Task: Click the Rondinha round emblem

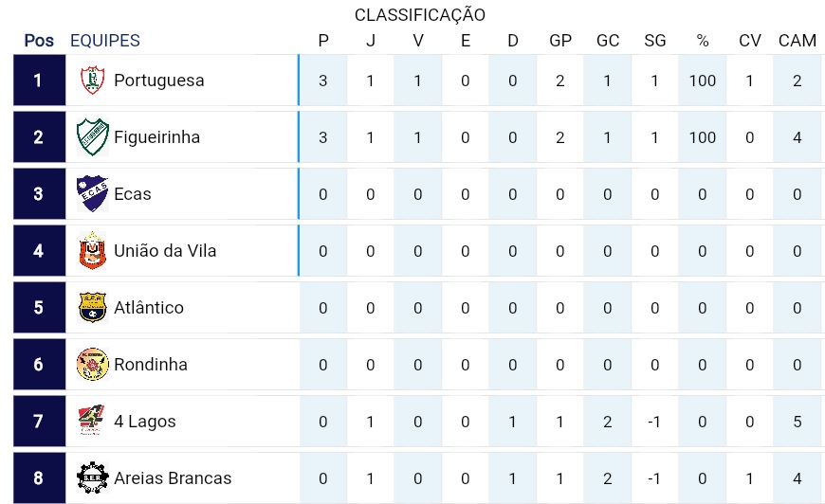Action: 93,364
